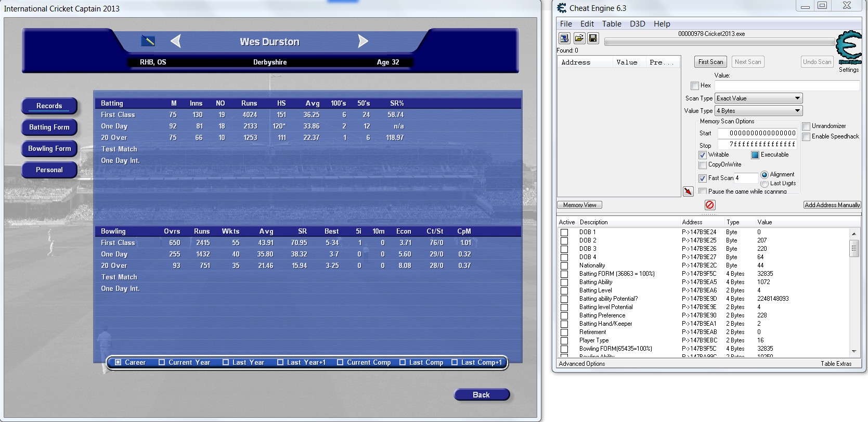Toggle the Enable Speedhack checkbox

point(806,136)
